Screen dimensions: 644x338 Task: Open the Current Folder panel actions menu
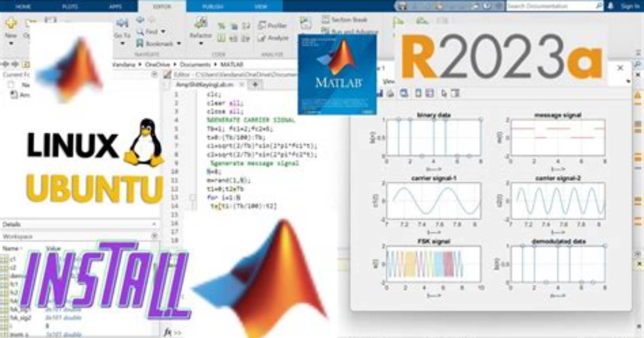tap(155, 74)
